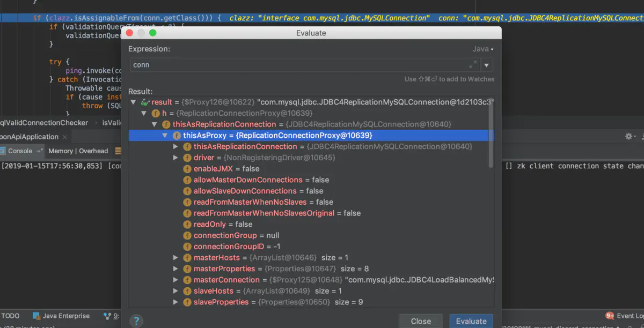Open the TODO tool window
The image size is (644, 328).
pos(11,316)
